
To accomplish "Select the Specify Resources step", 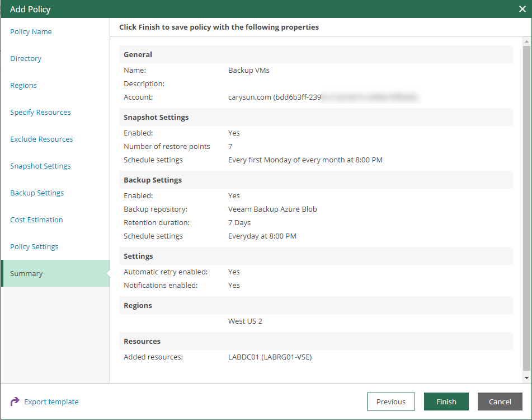I will point(40,112).
